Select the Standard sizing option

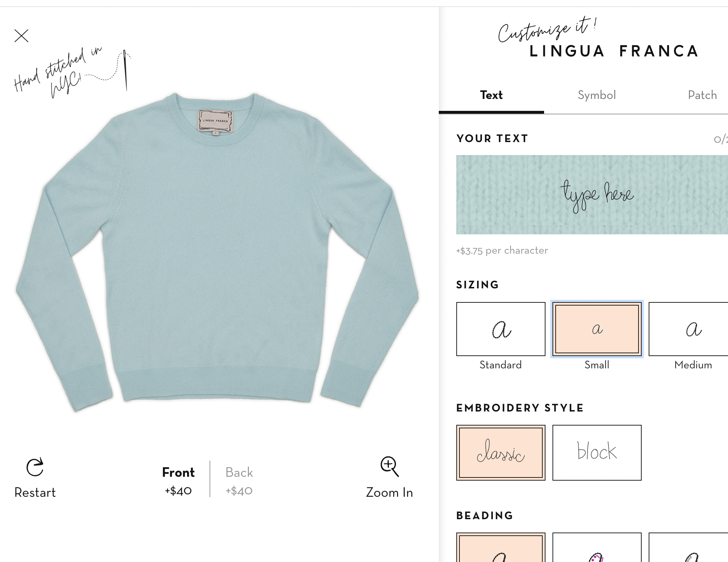(x=501, y=329)
